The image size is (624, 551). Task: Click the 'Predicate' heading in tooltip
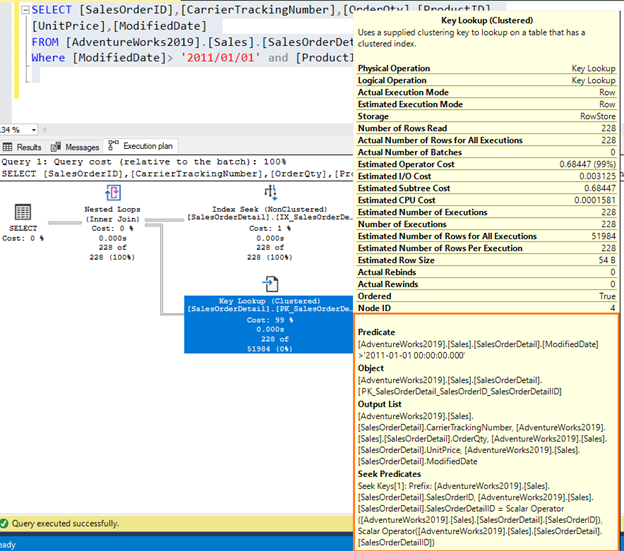[x=376, y=332]
